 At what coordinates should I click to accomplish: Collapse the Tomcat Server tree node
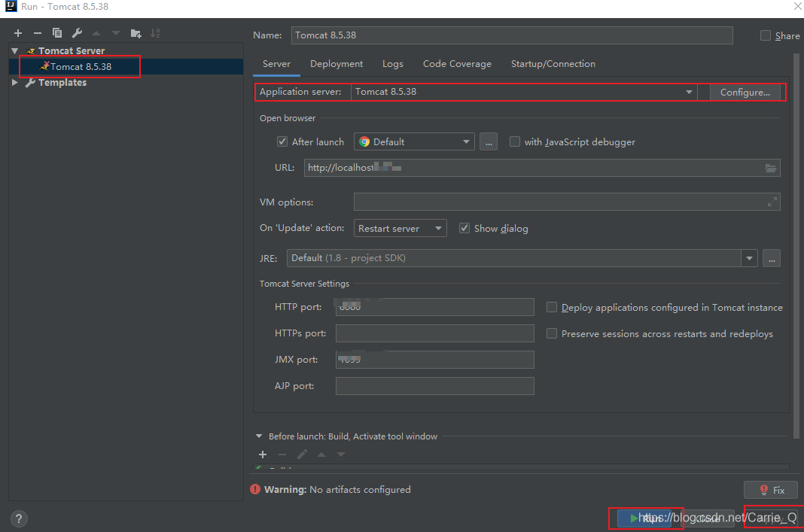tap(15, 50)
